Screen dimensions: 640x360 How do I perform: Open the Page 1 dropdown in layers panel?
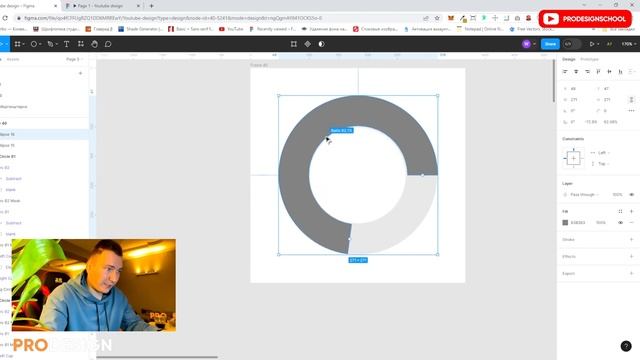(75, 60)
